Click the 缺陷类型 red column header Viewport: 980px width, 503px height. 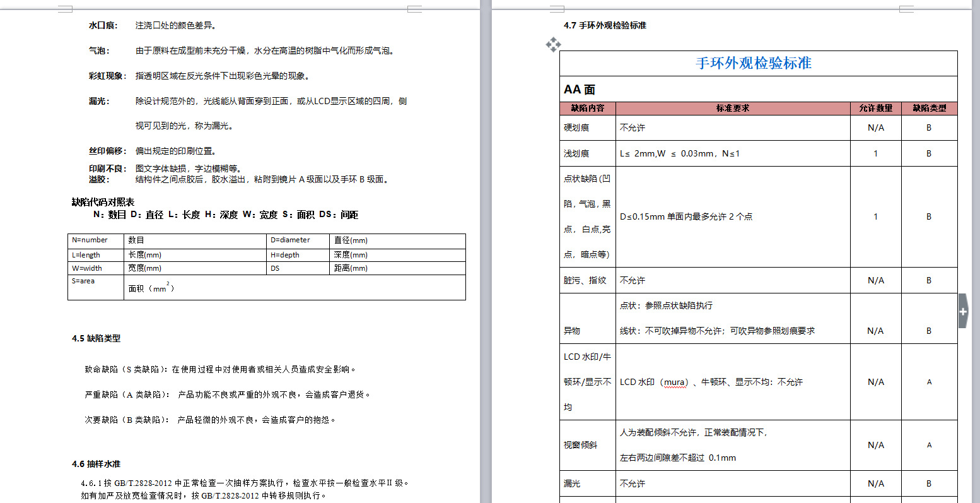click(930, 109)
